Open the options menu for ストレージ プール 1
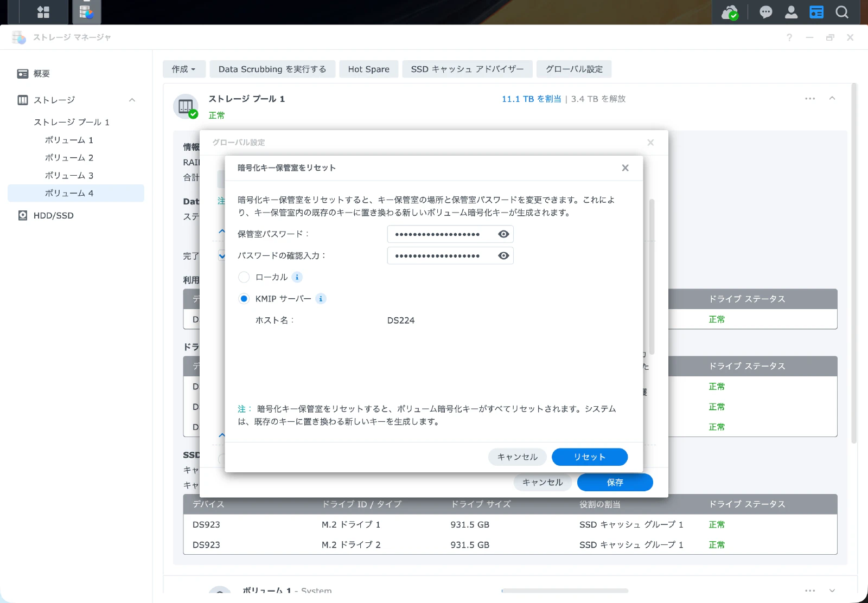This screenshot has height=603, width=868. [810, 98]
